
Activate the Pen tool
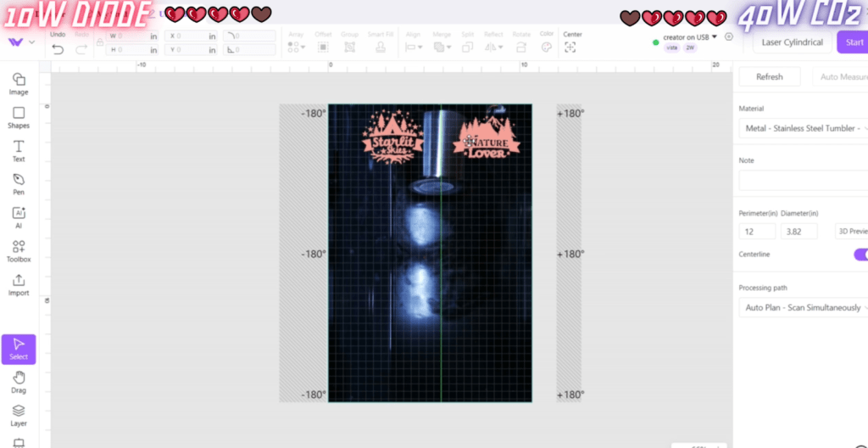click(19, 183)
